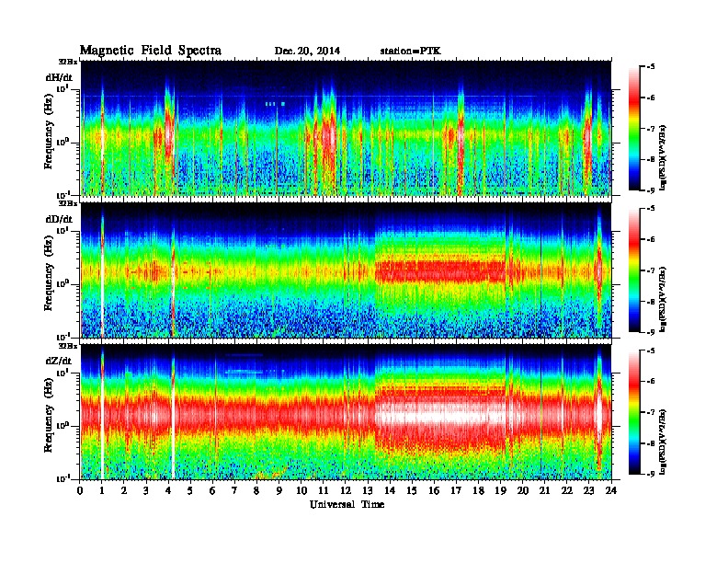Click the hour 14 tick label
Image resolution: width=728 pixels, height=563 pixels.
tap(390, 491)
